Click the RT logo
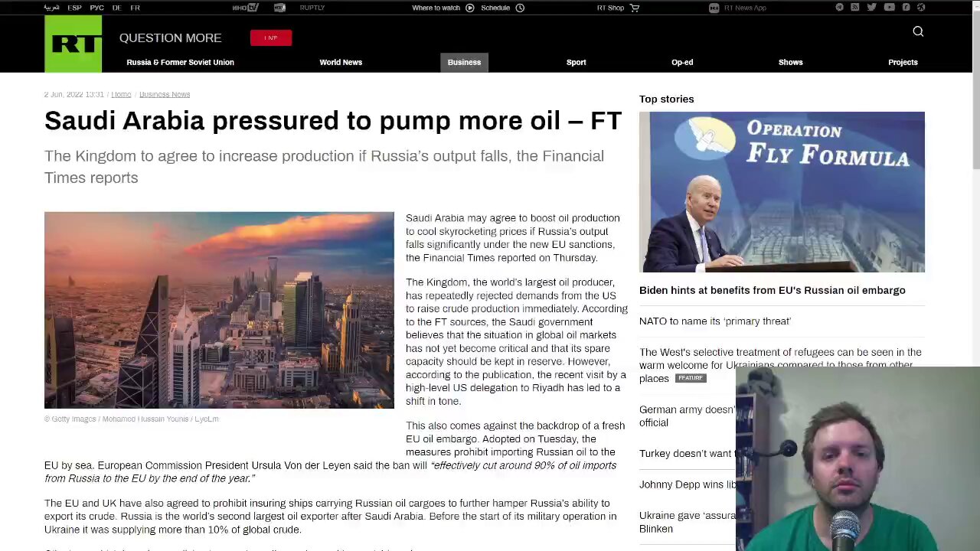Viewport: 980px width, 551px height. [73, 44]
